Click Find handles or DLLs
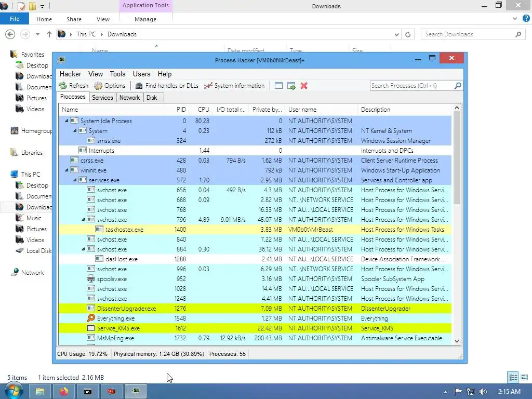 click(x=167, y=86)
